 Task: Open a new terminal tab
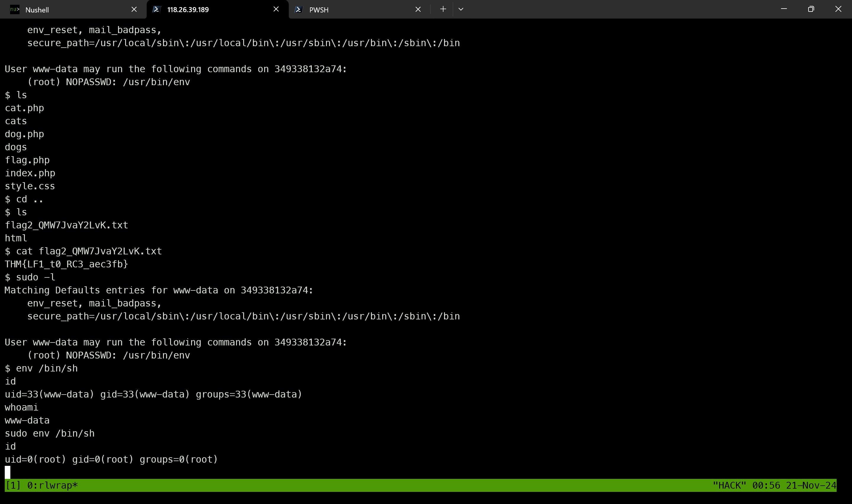click(x=443, y=9)
